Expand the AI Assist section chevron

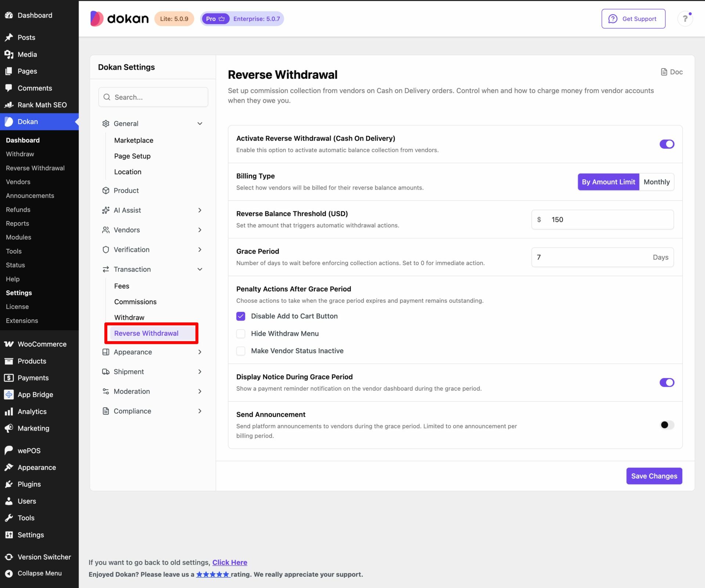tap(200, 210)
